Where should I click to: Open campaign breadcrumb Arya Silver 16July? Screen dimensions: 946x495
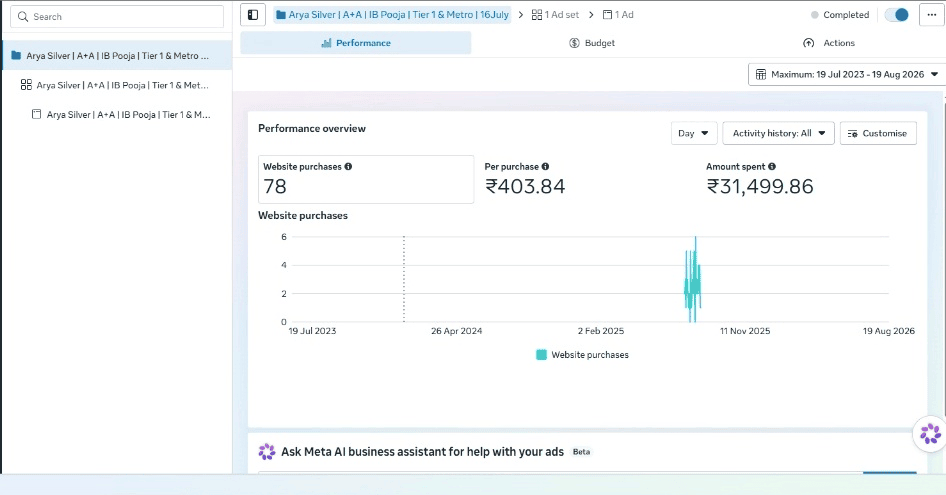[392, 14]
